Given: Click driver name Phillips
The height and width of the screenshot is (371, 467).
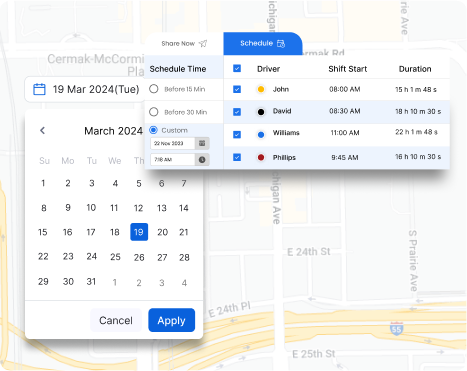Looking at the screenshot, I should tap(284, 157).
